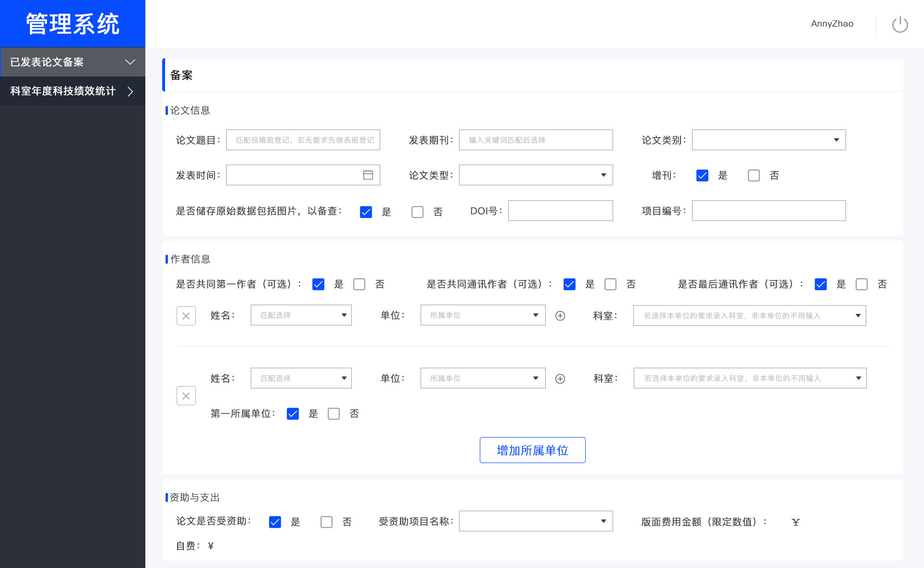Image resolution: width=924 pixels, height=568 pixels.
Task: Uncheck 是 for 是否共同第一作者
Action: point(318,284)
